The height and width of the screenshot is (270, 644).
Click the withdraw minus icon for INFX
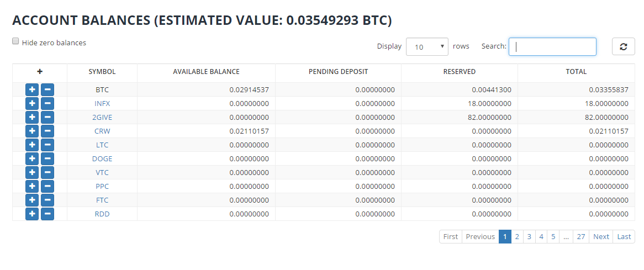(x=47, y=103)
